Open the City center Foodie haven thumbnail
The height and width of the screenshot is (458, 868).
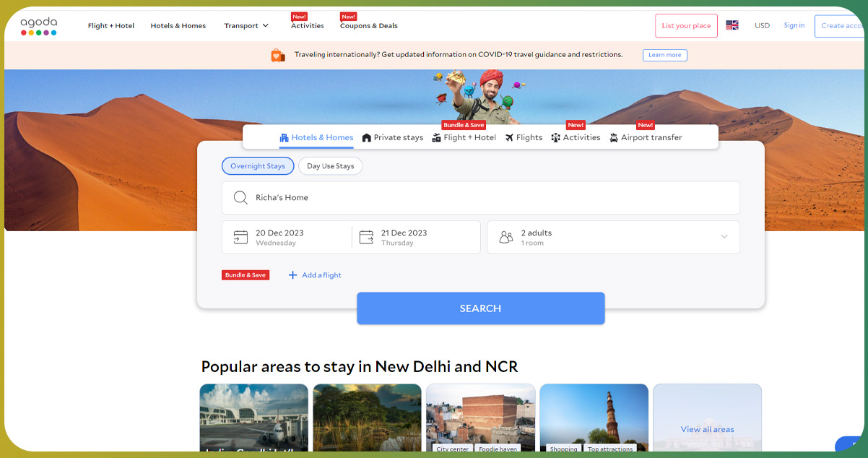click(x=481, y=418)
